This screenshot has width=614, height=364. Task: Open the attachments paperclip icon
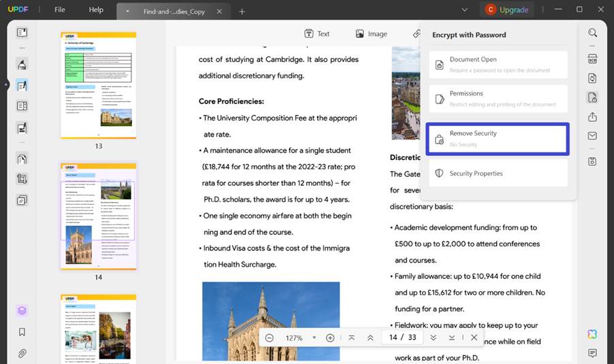point(22,354)
